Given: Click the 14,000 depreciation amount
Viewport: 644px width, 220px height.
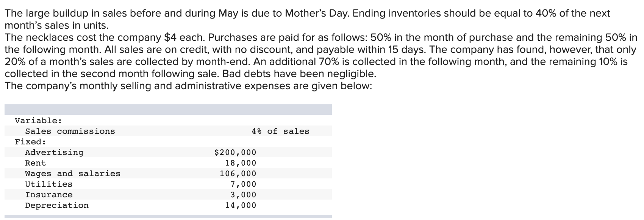Looking at the screenshot, I should pos(241,206).
